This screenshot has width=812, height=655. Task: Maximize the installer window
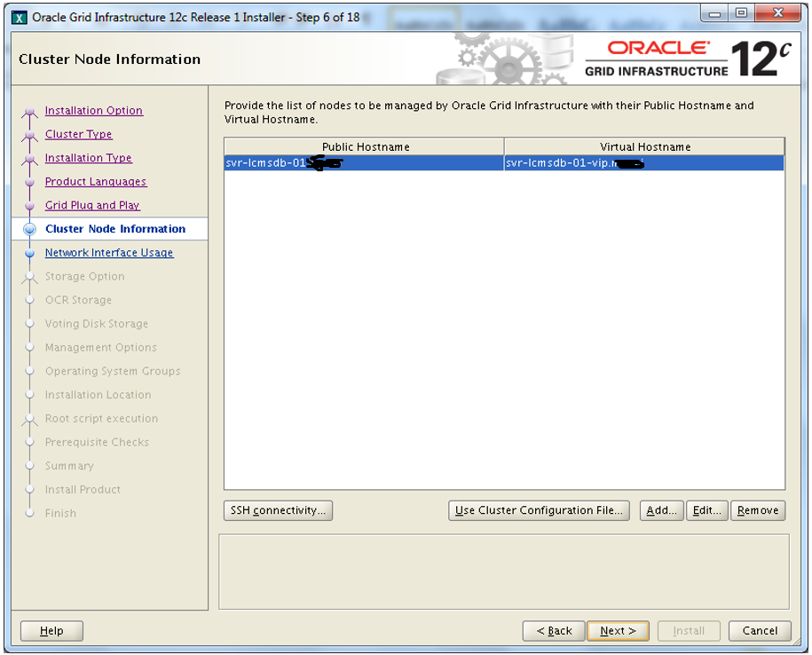[x=742, y=13]
